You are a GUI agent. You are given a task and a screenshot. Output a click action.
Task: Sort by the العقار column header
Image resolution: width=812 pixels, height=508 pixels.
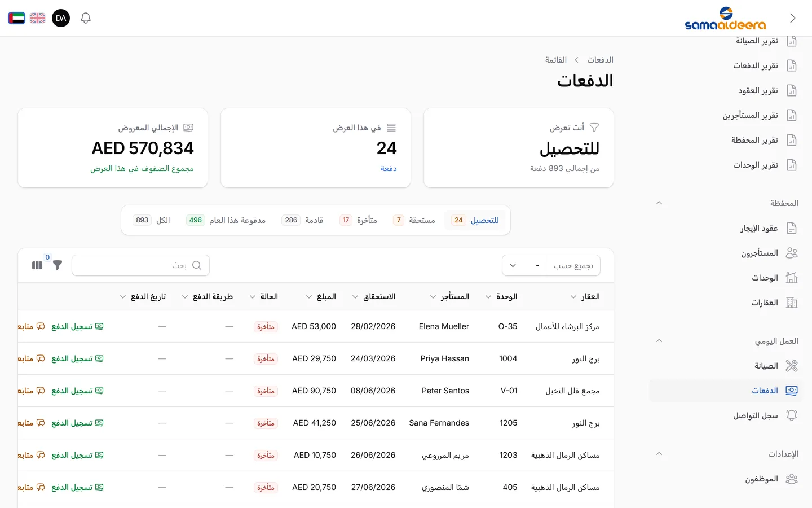point(585,296)
